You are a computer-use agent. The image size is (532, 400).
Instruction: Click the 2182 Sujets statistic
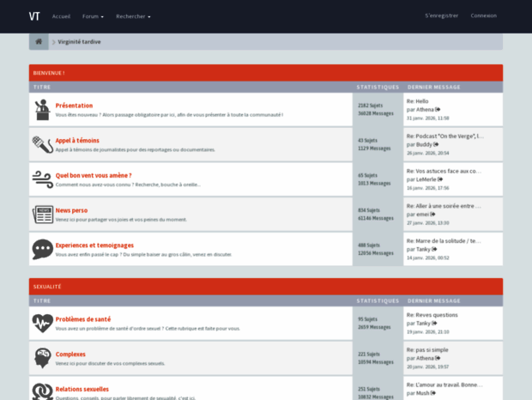[370, 106]
